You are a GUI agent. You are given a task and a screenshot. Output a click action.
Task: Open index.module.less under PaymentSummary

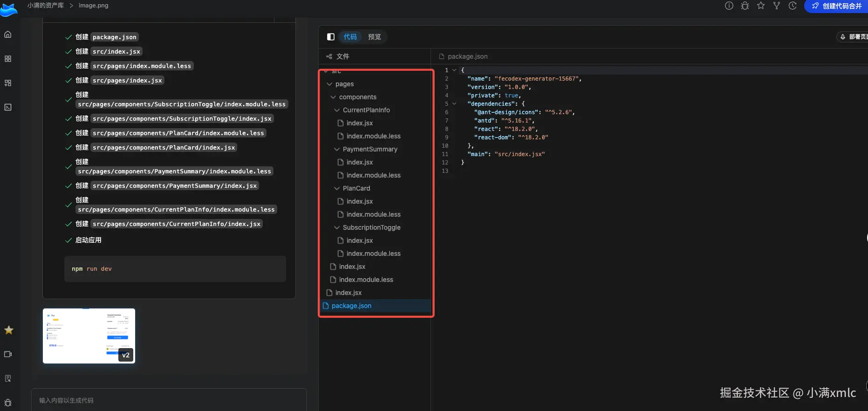click(373, 175)
